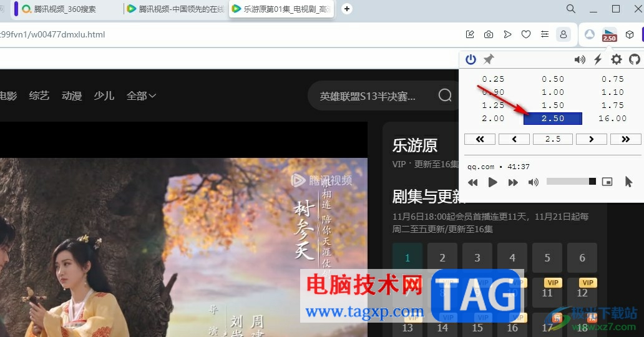Select 0.25 playback speed
644x337 pixels.
tap(493, 79)
